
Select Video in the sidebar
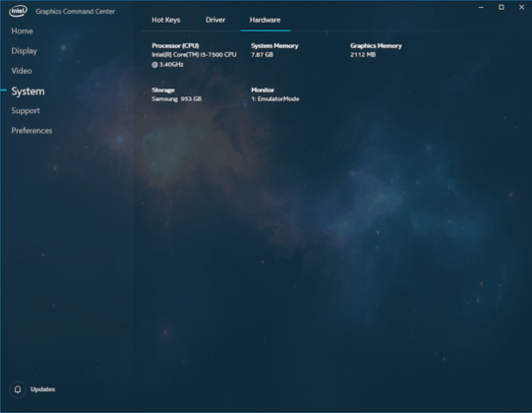22,71
